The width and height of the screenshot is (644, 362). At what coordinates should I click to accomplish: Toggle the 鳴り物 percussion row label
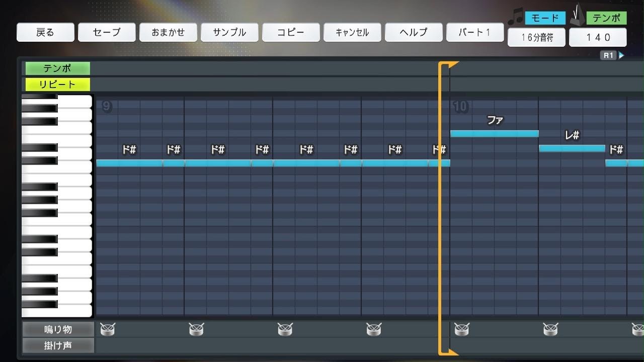(58, 329)
